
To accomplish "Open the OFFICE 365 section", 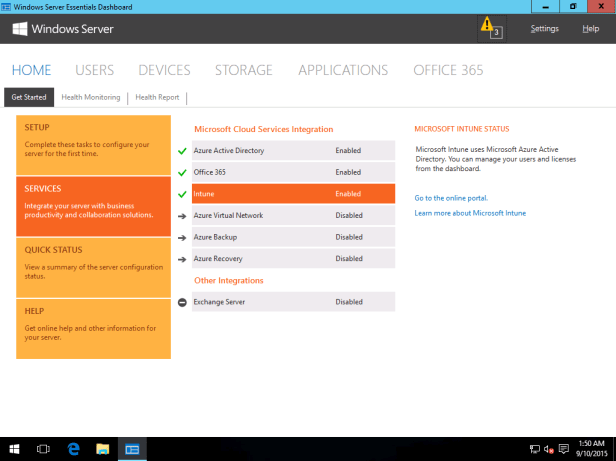I will tap(448, 70).
